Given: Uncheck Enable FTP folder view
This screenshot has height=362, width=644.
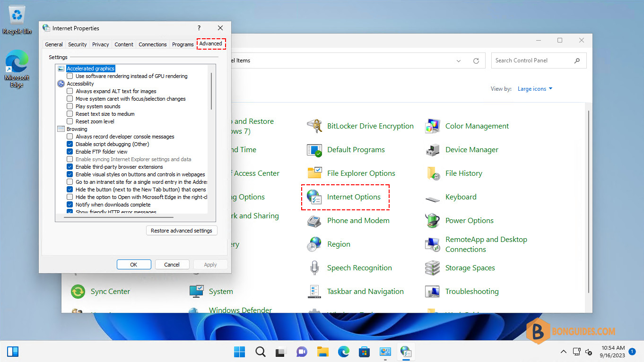Looking at the screenshot, I should pyautogui.click(x=70, y=152).
